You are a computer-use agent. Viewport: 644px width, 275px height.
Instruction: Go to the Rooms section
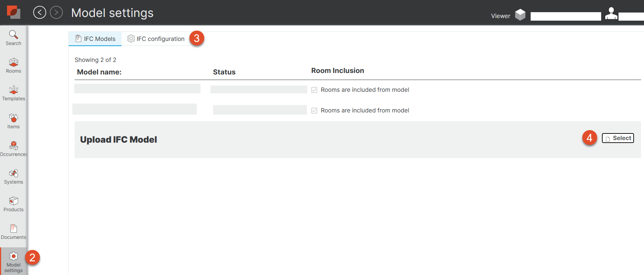(x=13, y=66)
